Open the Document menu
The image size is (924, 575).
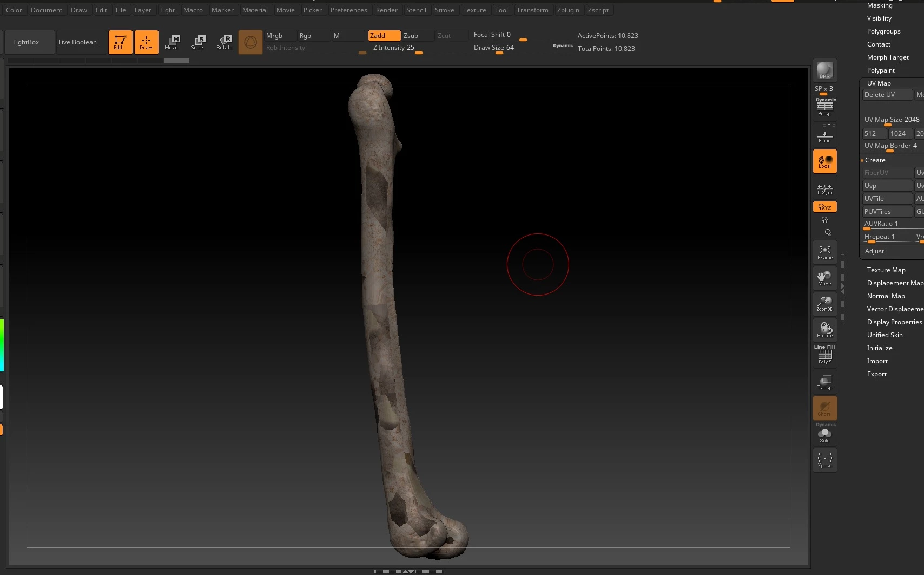[47, 10]
